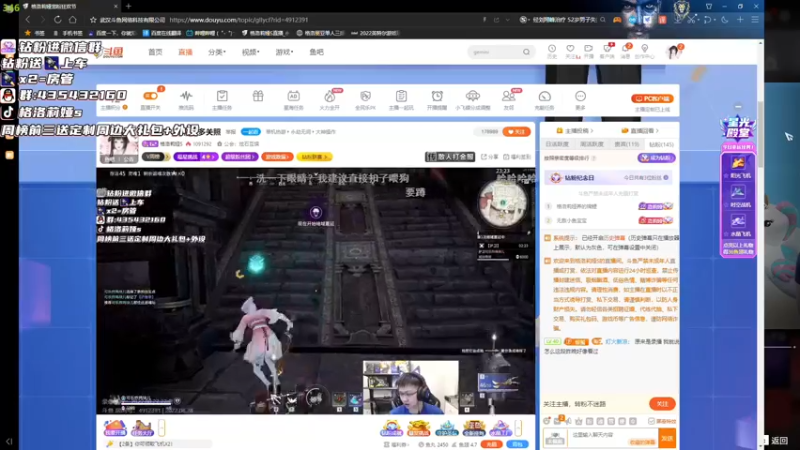This screenshot has width=800, height=450.
Task: Open the gold treasure gift icon below player
Action: pos(419,428)
